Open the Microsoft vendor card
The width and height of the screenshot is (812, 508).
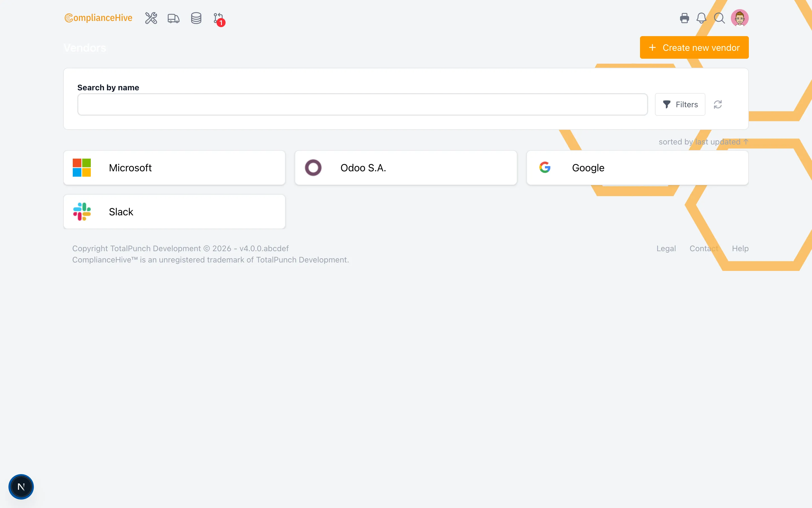(x=175, y=168)
